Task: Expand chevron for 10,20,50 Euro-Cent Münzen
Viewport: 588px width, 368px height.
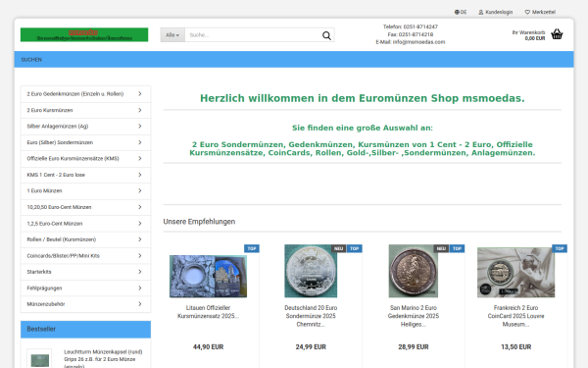Action: coord(140,207)
